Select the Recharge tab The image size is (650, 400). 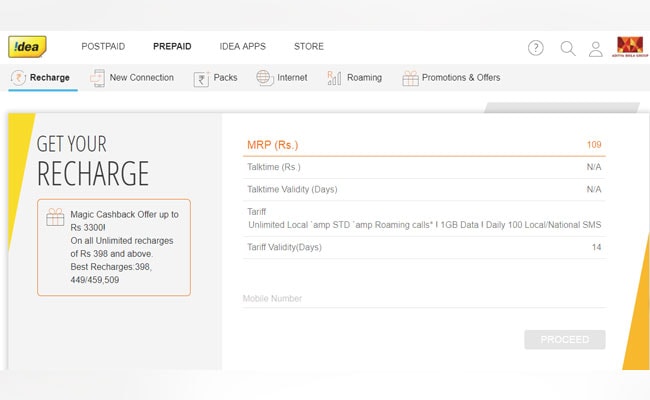pos(43,78)
